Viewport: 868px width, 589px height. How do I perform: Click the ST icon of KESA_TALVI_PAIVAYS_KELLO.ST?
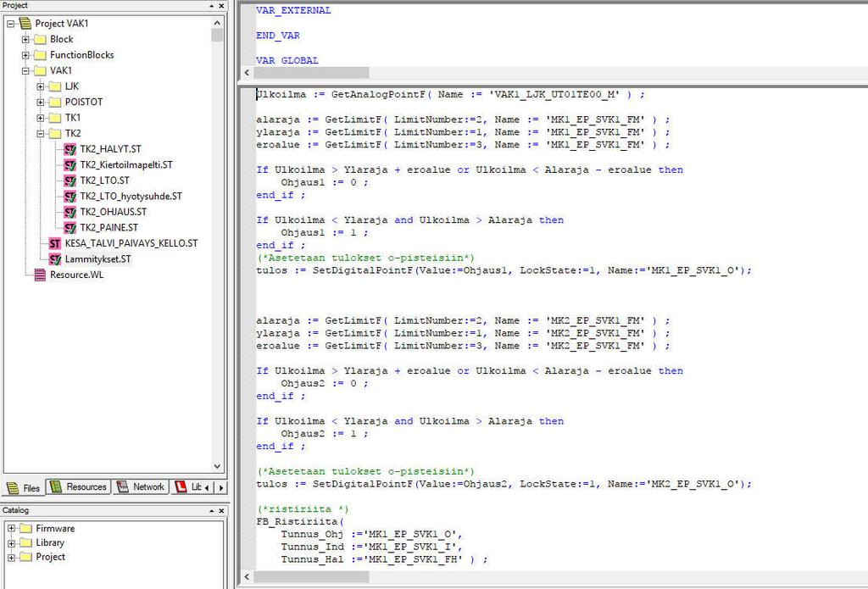(x=55, y=243)
